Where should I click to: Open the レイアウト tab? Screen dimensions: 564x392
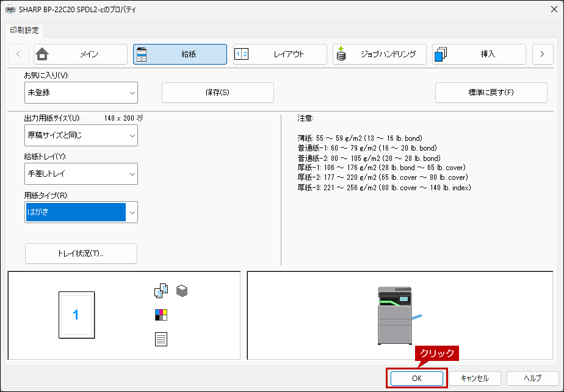coord(280,54)
